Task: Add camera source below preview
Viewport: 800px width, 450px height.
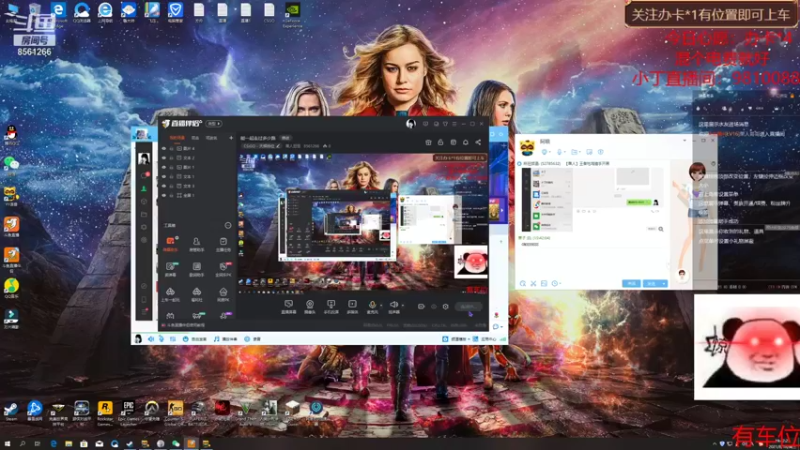Action: pos(310,306)
